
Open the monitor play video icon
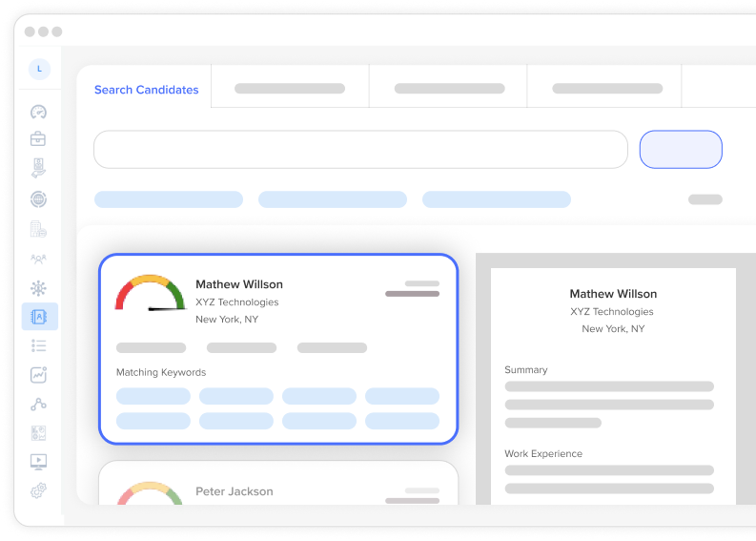(38, 462)
